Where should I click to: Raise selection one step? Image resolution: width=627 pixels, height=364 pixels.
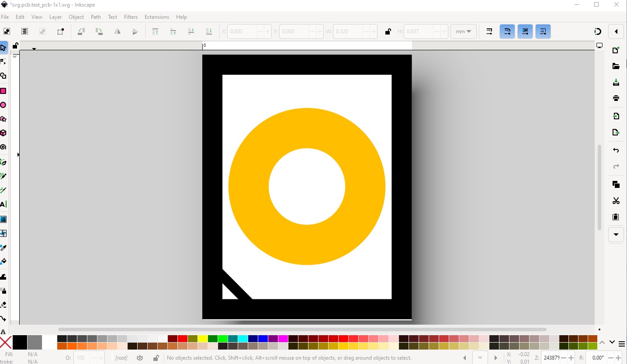point(173,31)
